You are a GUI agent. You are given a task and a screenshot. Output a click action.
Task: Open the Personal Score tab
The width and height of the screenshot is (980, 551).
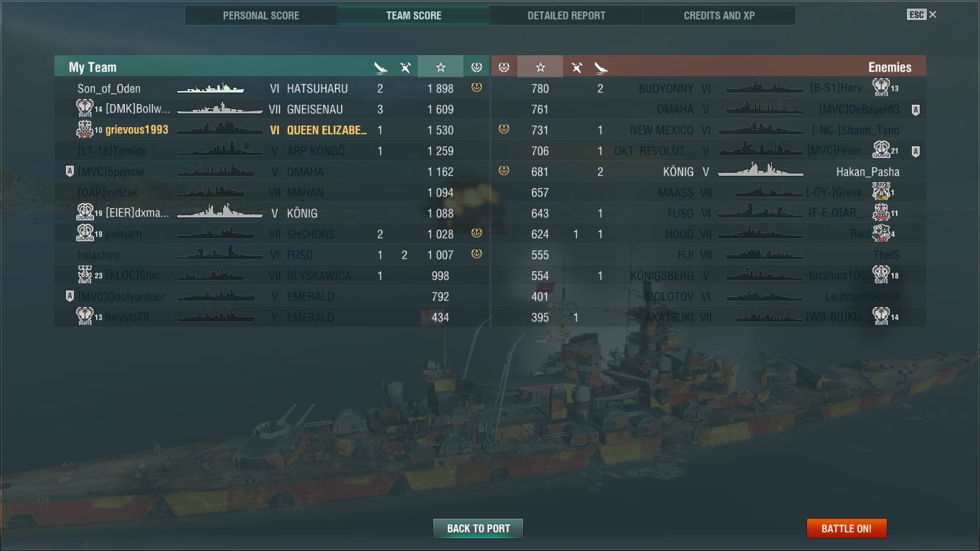pyautogui.click(x=261, y=15)
